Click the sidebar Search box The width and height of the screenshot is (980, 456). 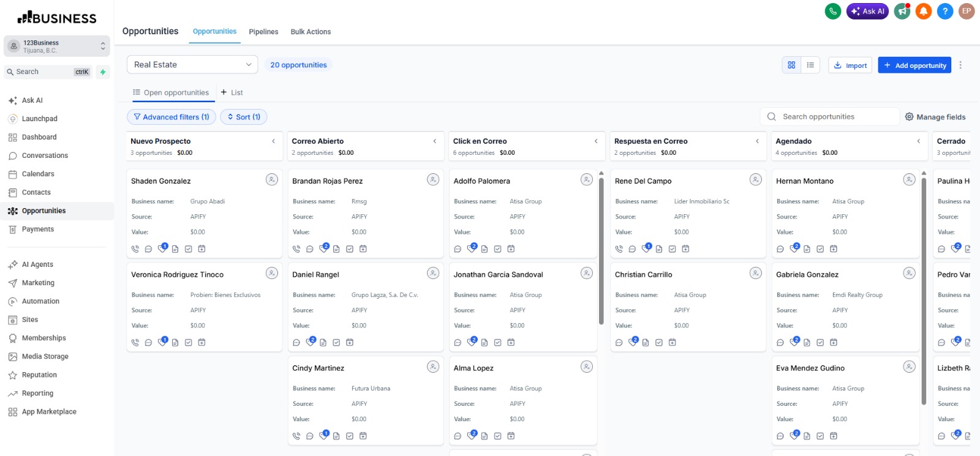[x=48, y=72]
